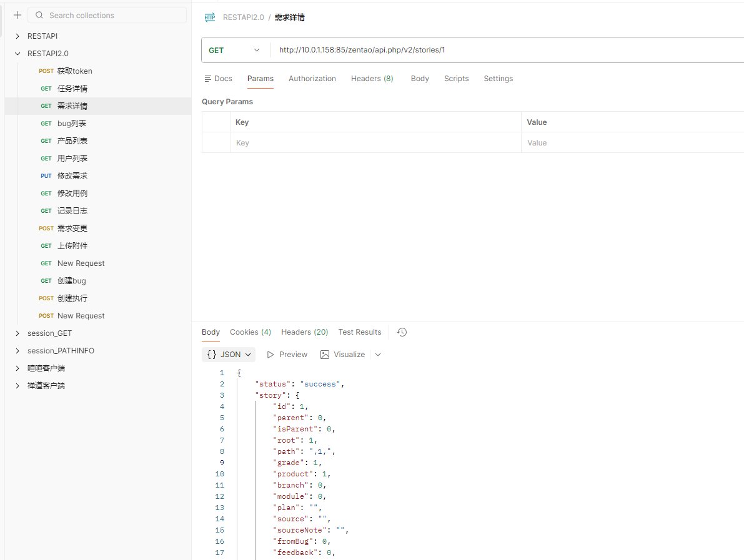
Task: Click the HTTP request type icon
Action: (x=210, y=17)
